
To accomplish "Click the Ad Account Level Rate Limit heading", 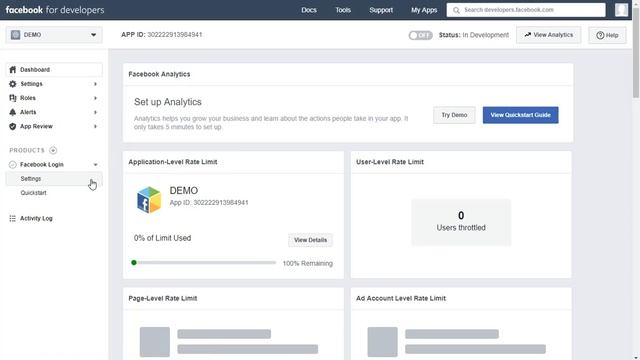I will click(401, 298).
